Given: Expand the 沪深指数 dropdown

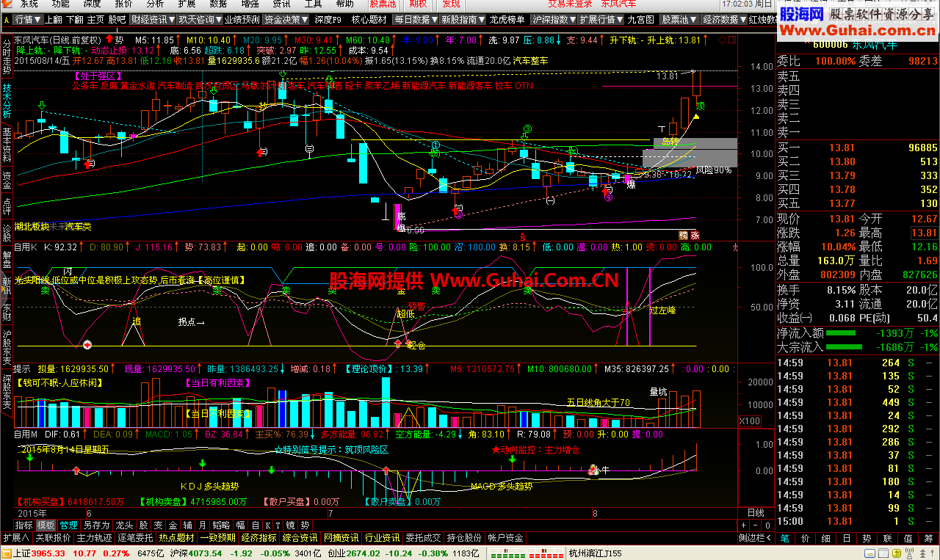Looking at the screenshot, I should pyautogui.click(x=553, y=20).
